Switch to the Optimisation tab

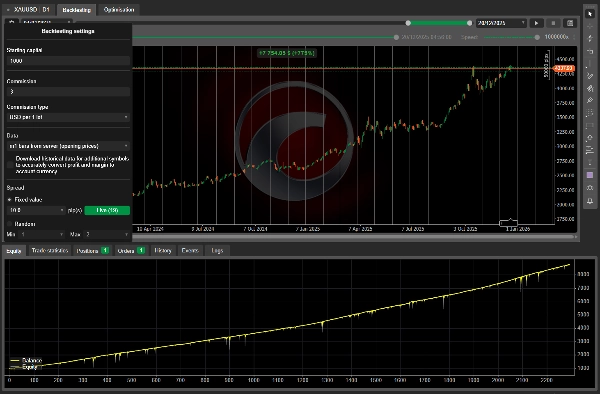pyautogui.click(x=119, y=10)
